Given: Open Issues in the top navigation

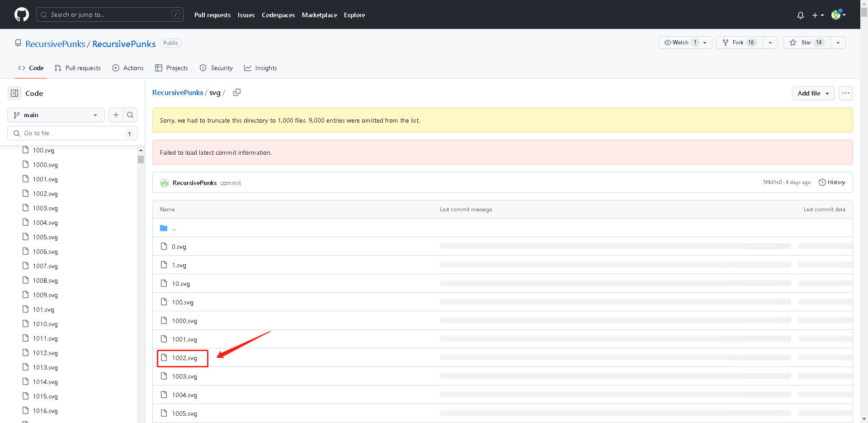Looking at the screenshot, I should tap(246, 15).
